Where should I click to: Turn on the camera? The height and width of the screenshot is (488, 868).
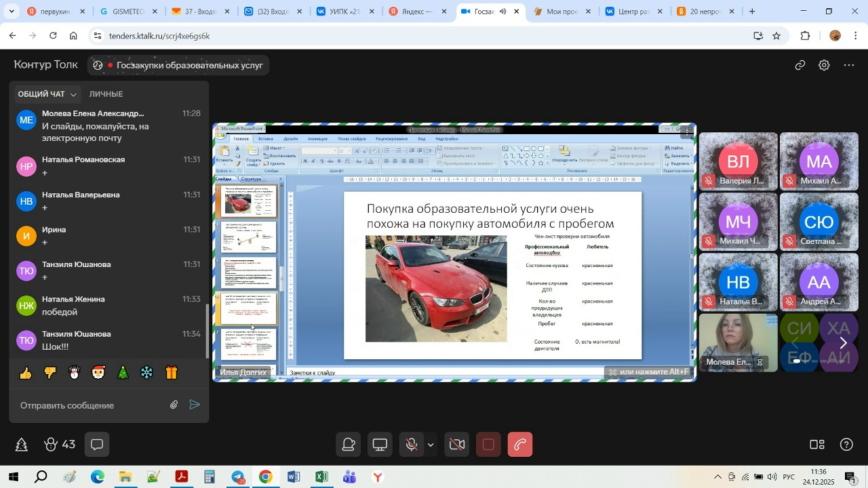pos(457,445)
